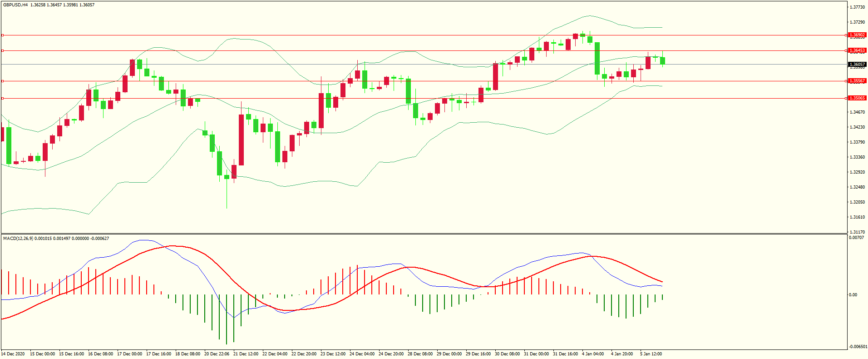Click the GBPUSD,H4 chart title text
The height and width of the screenshot is (359, 868).
point(15,5)
